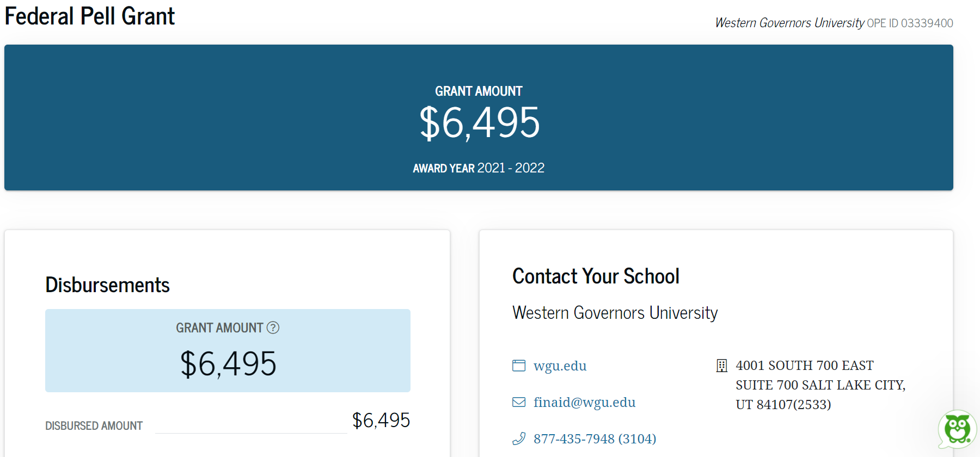Click the OPE ID 03339400 text
This screenshot has width=980, height=457.
pos(910,23)
